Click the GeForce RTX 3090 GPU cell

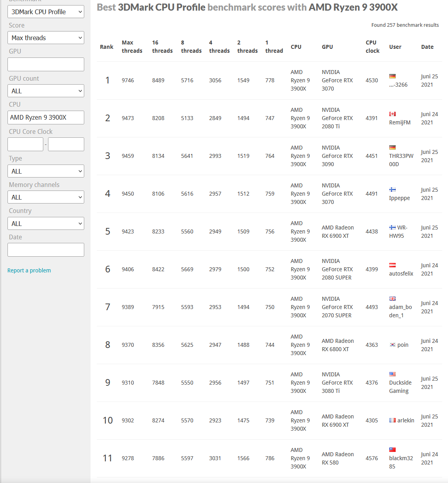(337, 156)
